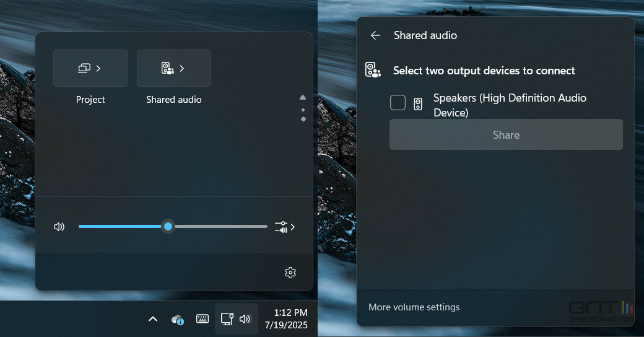Click the Shared audio header icon
644x337 pixels.
[x=373, y=70]
